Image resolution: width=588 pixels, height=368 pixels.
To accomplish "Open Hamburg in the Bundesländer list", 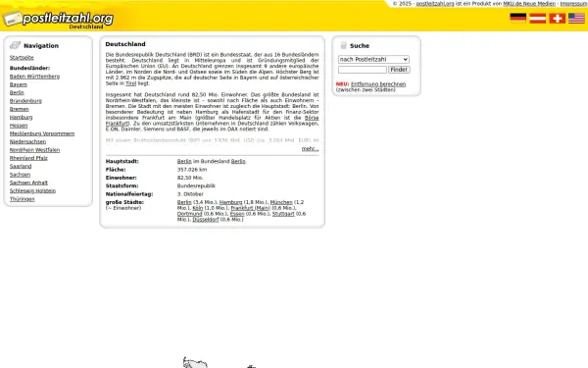I will click(x=21, y=117).
